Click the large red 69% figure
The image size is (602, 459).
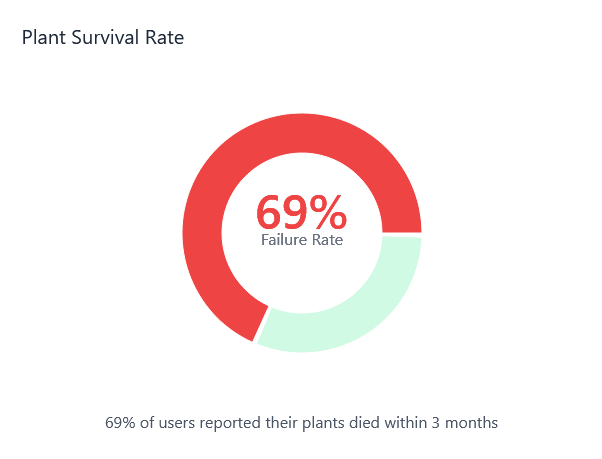(x=301, y=212)
